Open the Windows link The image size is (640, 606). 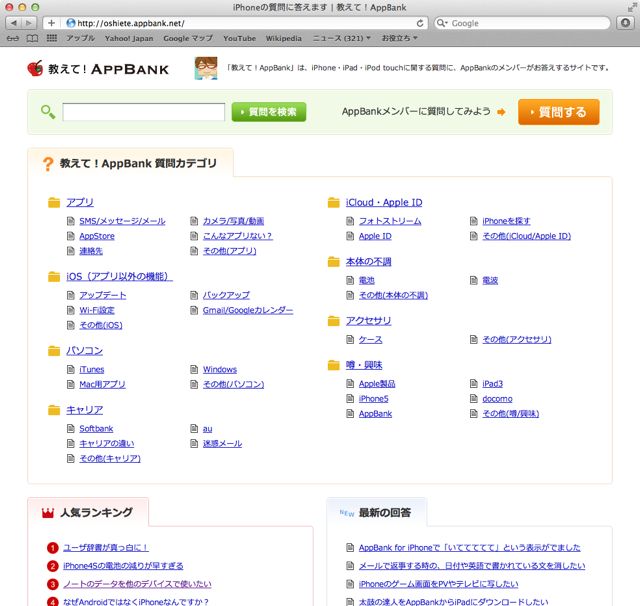[220, 370]
